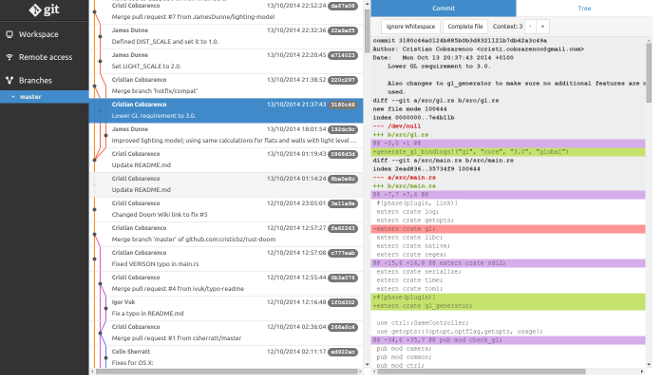Click commit list horizontal scroll-left arrow

pyautogui.click(x=92, y=371)
